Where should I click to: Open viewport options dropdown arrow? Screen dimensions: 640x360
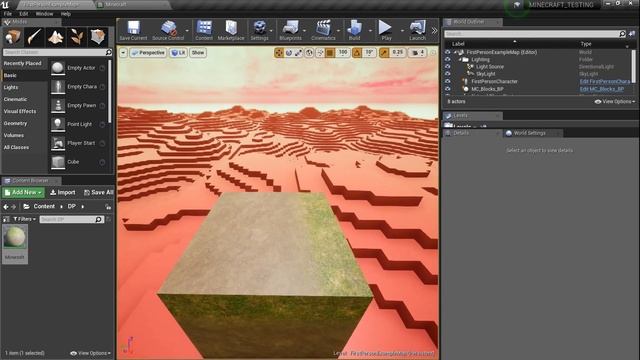pos(123,53)
